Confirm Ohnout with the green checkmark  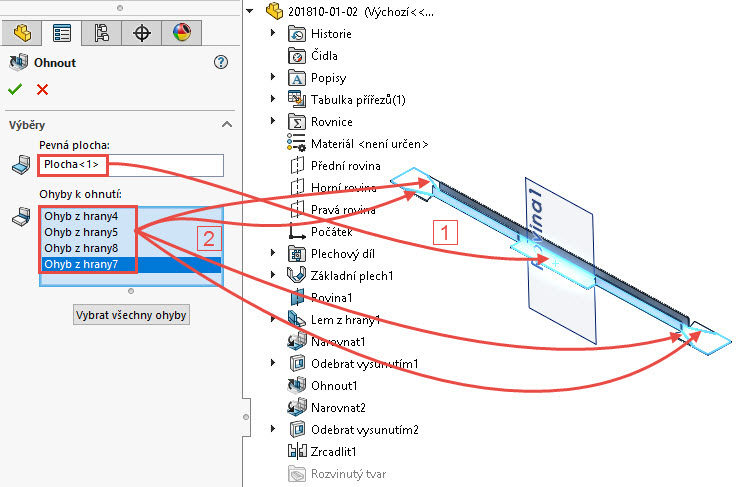pos(15,89)
